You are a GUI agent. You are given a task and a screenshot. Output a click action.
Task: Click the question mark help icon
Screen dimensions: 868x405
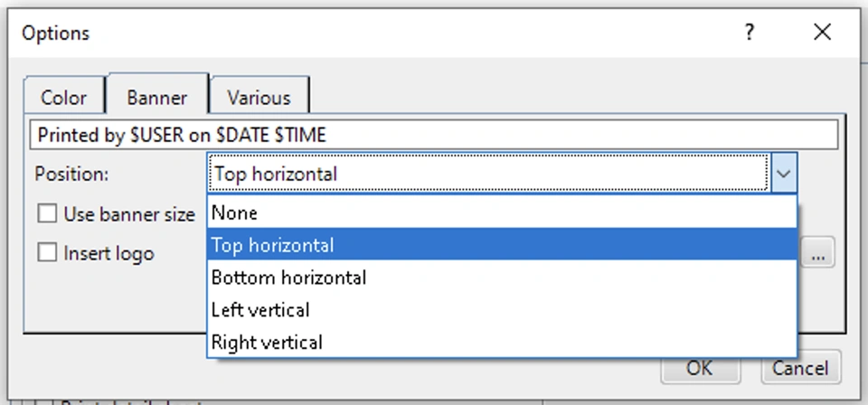coord(750,33)
